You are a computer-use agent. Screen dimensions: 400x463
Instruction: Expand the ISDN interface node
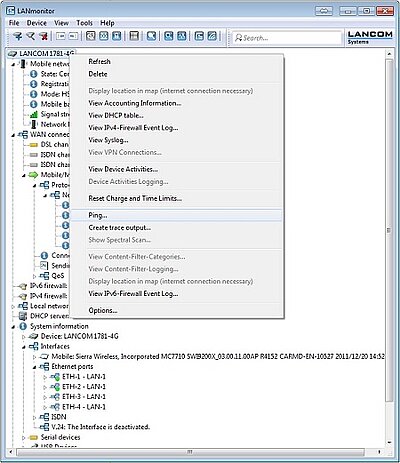point(34,417)
